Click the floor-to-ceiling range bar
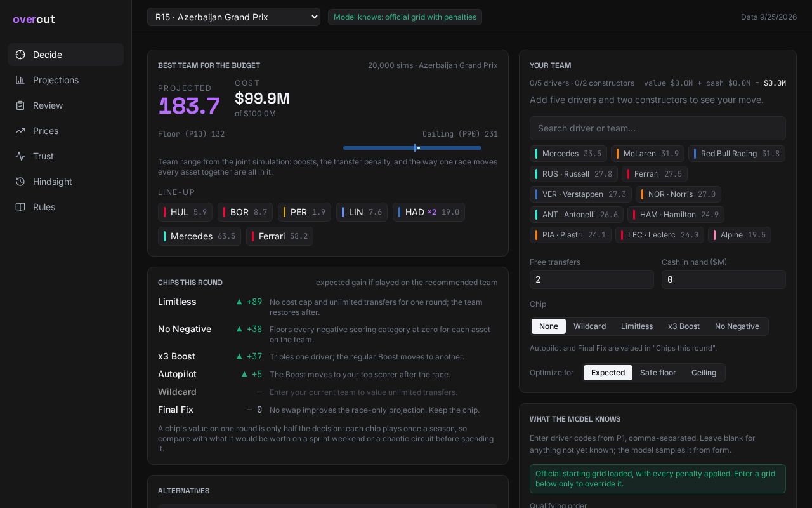 (x=412, y=148)
